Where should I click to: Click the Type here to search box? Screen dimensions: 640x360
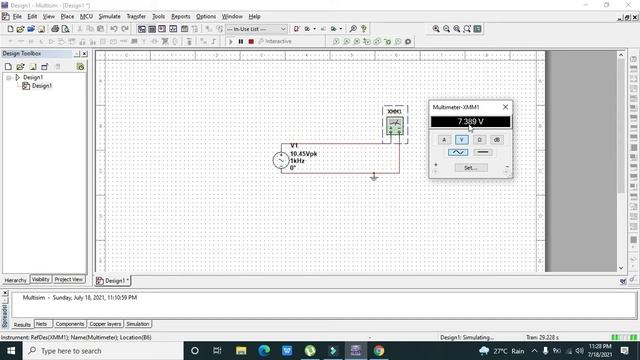tap(103, 351)
